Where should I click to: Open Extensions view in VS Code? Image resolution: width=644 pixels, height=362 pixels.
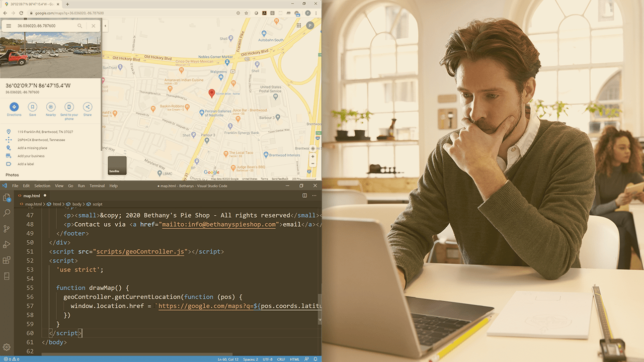coord(7,260)
